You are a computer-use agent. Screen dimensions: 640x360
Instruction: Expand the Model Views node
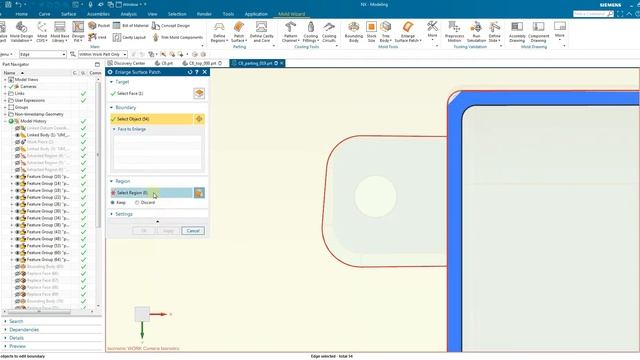click(5, 80)
